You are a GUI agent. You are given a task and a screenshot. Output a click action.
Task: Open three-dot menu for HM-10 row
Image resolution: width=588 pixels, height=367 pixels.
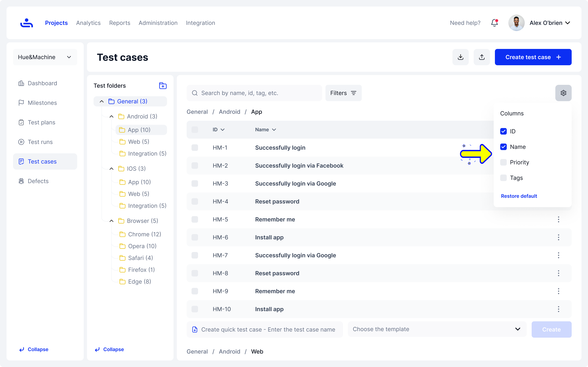click(x=558, y=309)
